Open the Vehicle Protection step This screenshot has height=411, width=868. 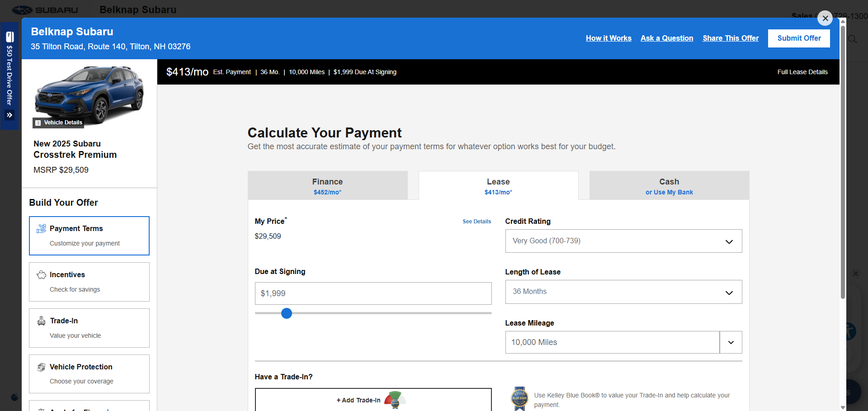[x=89, y=374]
